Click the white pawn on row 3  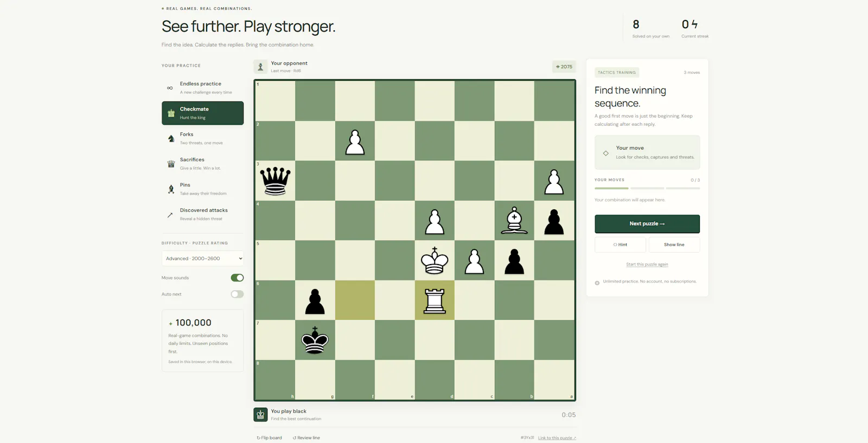click(x=554, y=182)
